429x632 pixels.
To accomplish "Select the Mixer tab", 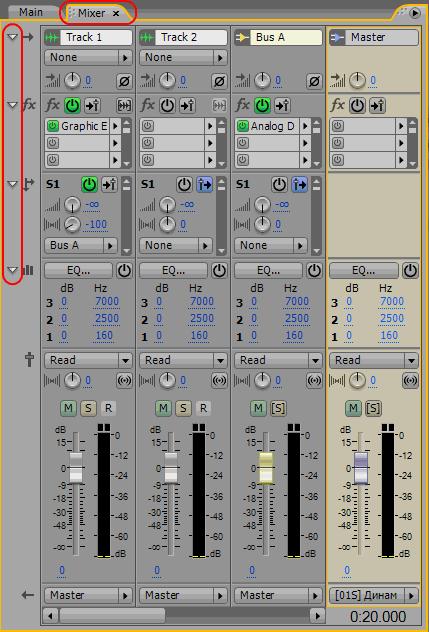I will [x=92, y=13].
